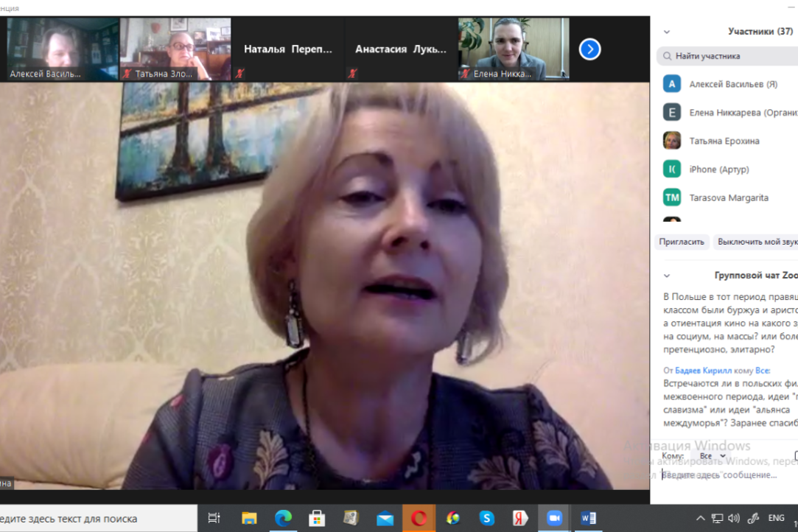Click Выключить мой звук button

(x=756, y=242)
